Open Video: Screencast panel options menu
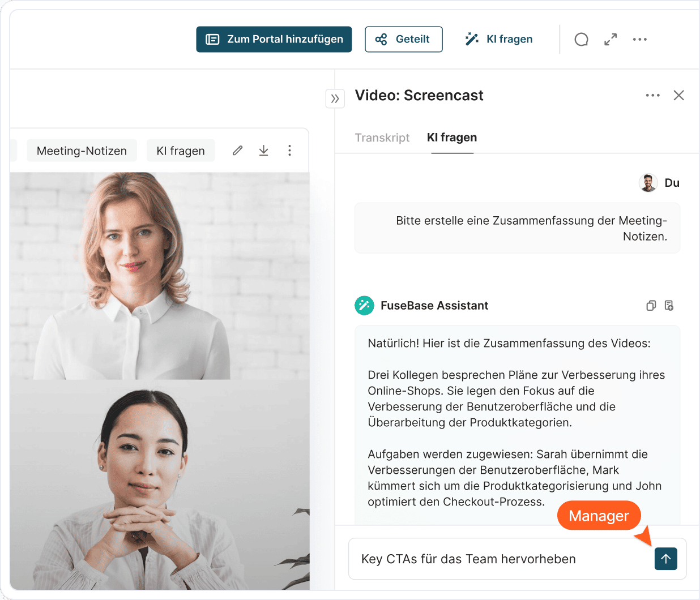The image size is (700, 600). (652, 96)
